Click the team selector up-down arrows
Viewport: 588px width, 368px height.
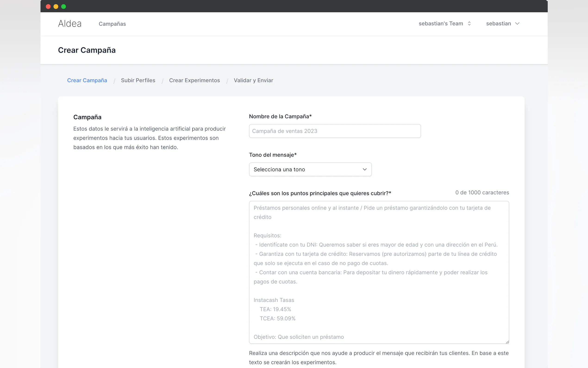469,24
